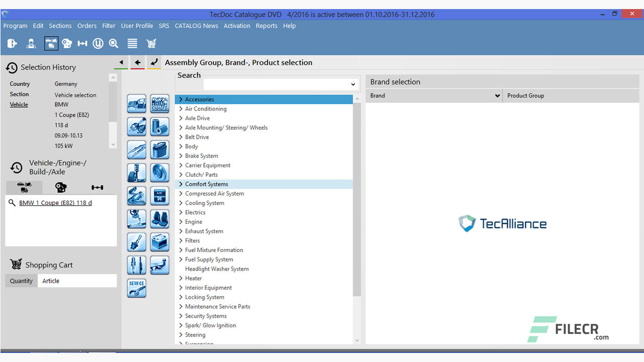The height and width of the screenshot is (362, 644).
Task: Click the Selection History scrollbar up arrow
Action: tap(113, 78)
